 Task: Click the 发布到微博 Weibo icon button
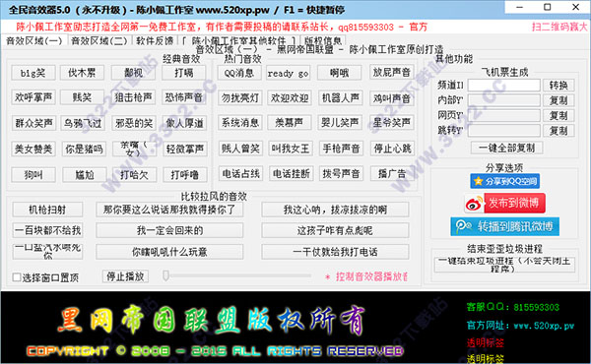click(x=505, y=204)
